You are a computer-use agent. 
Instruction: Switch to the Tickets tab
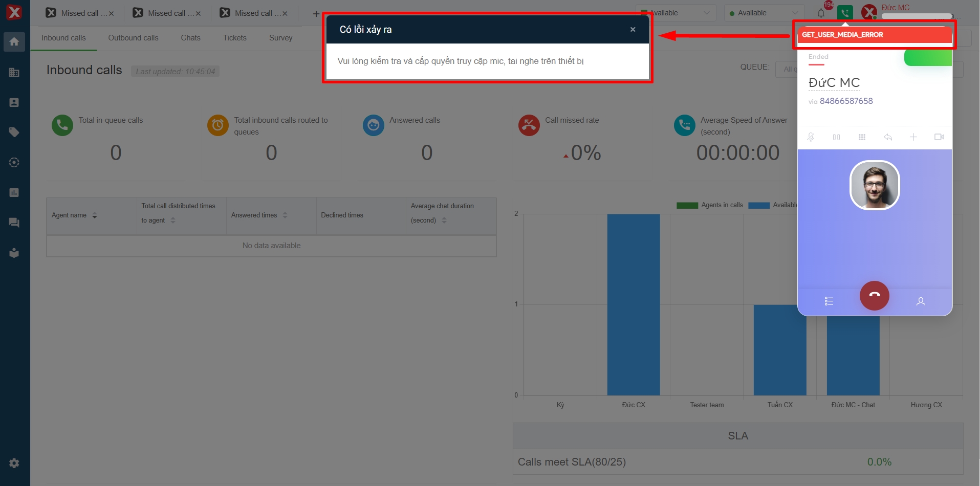(234, 38)
